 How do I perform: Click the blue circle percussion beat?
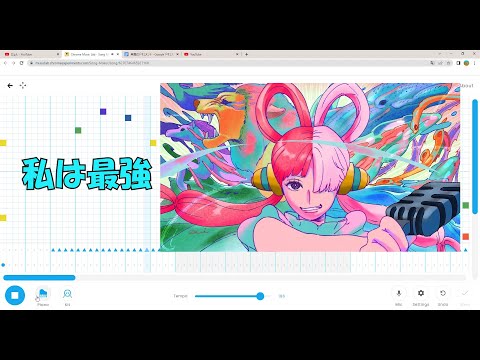coord(3,265)
